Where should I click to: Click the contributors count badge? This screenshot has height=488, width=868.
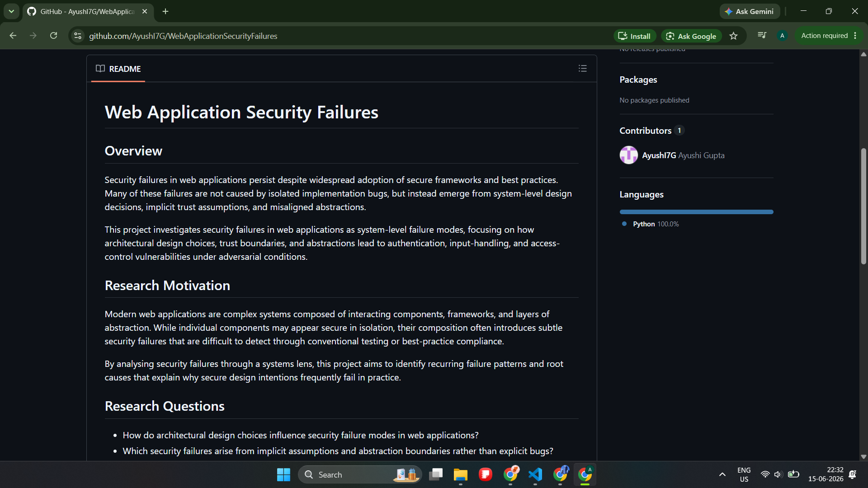pos(679,131)
